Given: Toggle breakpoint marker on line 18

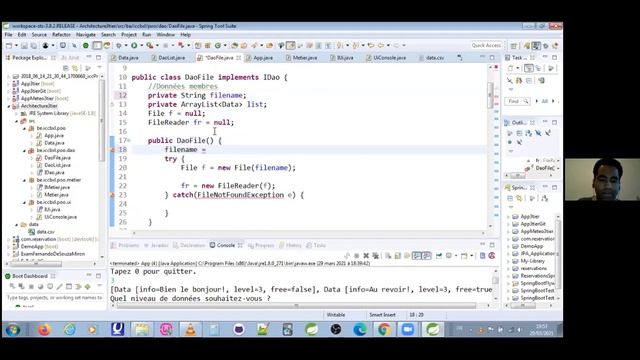Looking at the screenshot, I should (x=112, y=149).
